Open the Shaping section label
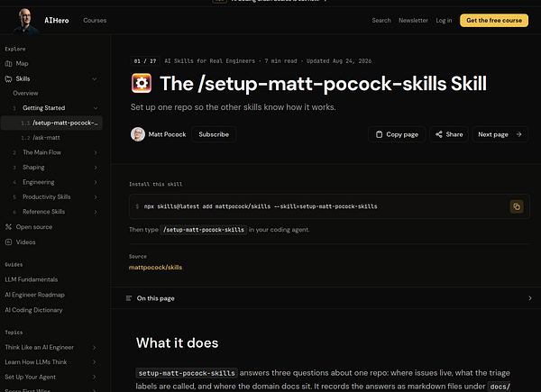This screenshot has width=541, height=392. (x=33, y=168)
